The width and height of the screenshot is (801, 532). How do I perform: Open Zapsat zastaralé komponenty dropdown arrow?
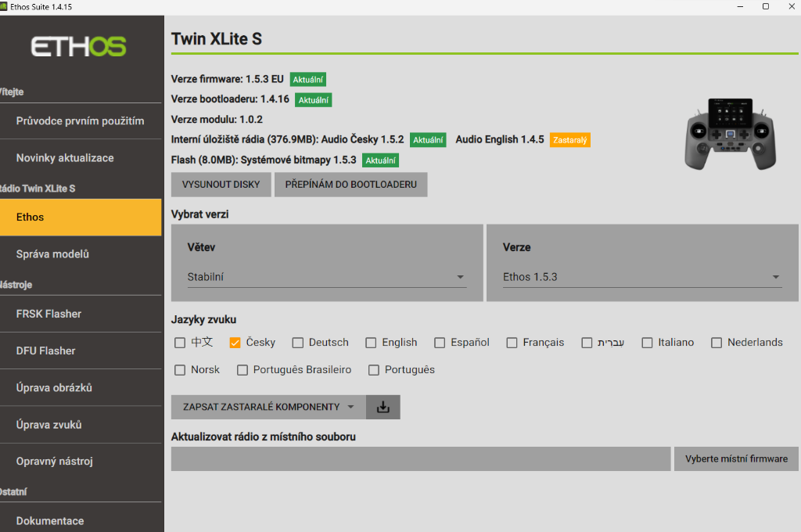[x=350, y=407]
